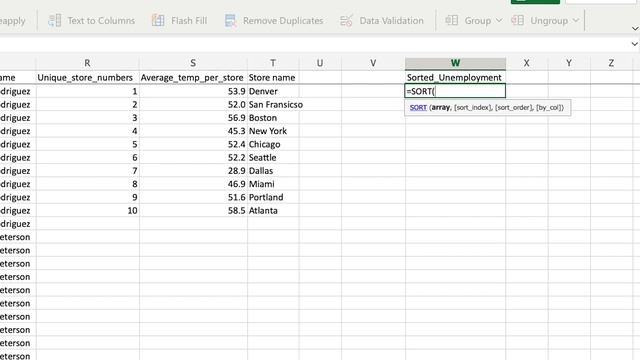Click the Store name header cell

(x=273, y=78)
